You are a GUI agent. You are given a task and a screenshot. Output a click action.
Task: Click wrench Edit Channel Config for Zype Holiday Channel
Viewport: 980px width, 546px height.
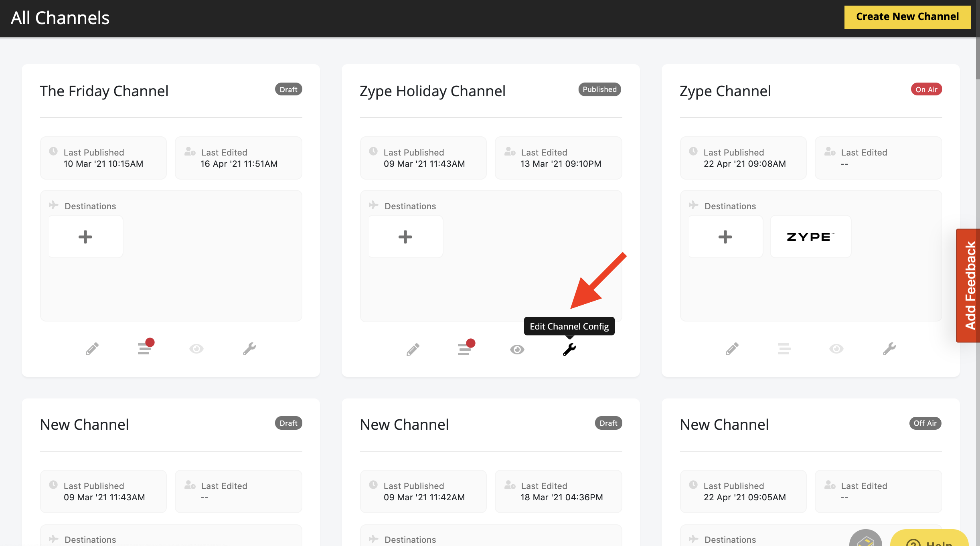[x=569, y=350]
